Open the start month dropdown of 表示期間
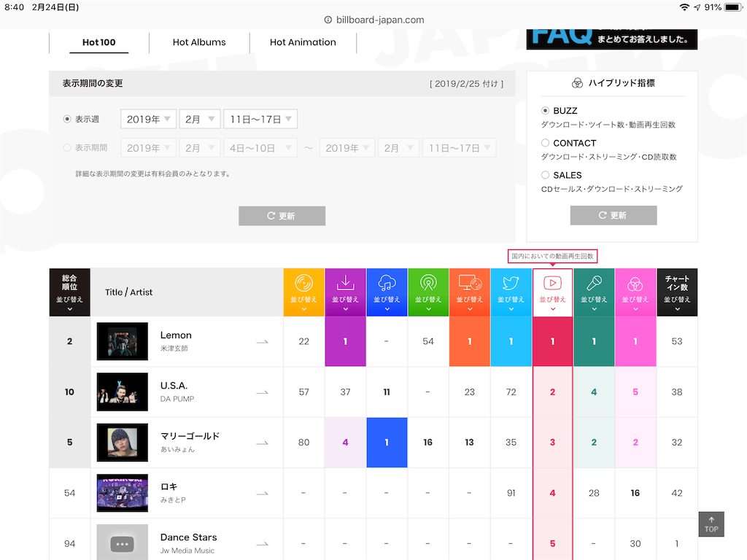Screen dimensions: 747x560 pyautogui.click(x=200, y=148)
